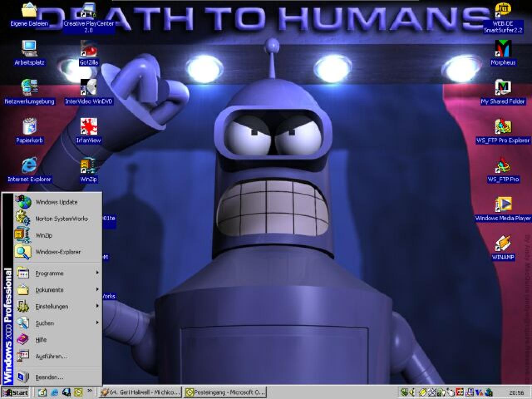The image size is (532, 399).
Task: Click the yellow pencil tray icon
Action: 423,392
